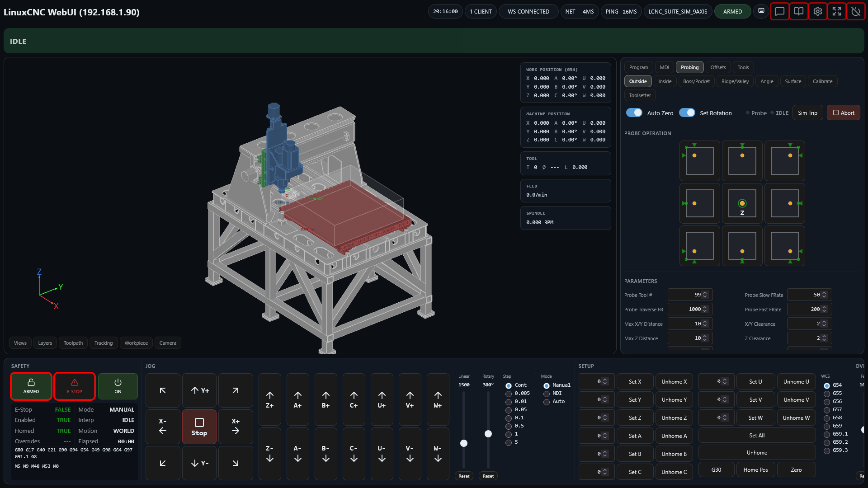Disable the Set Rotation switch
868x488 pixels.
[687, 113]
